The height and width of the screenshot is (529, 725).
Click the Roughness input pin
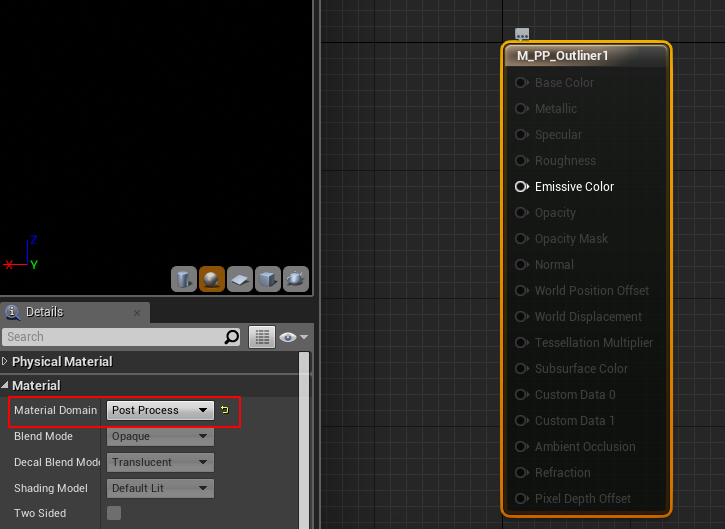click(x=522, y=160)
